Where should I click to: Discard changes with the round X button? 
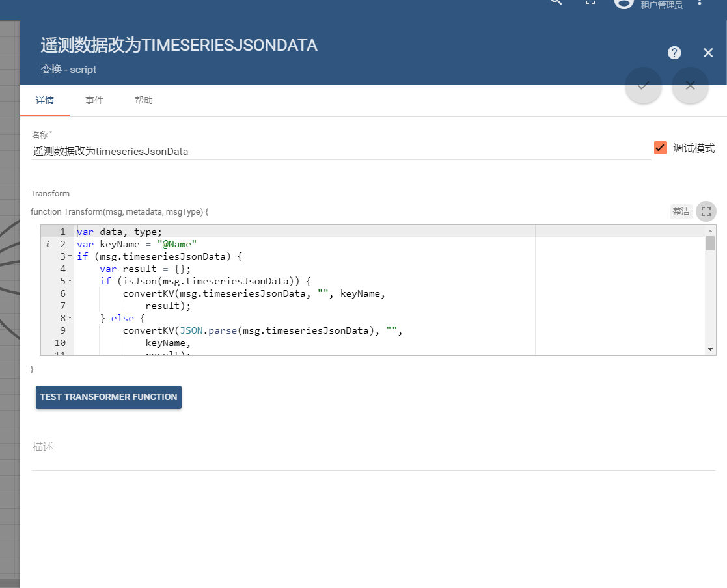click(x=691, y=86)
